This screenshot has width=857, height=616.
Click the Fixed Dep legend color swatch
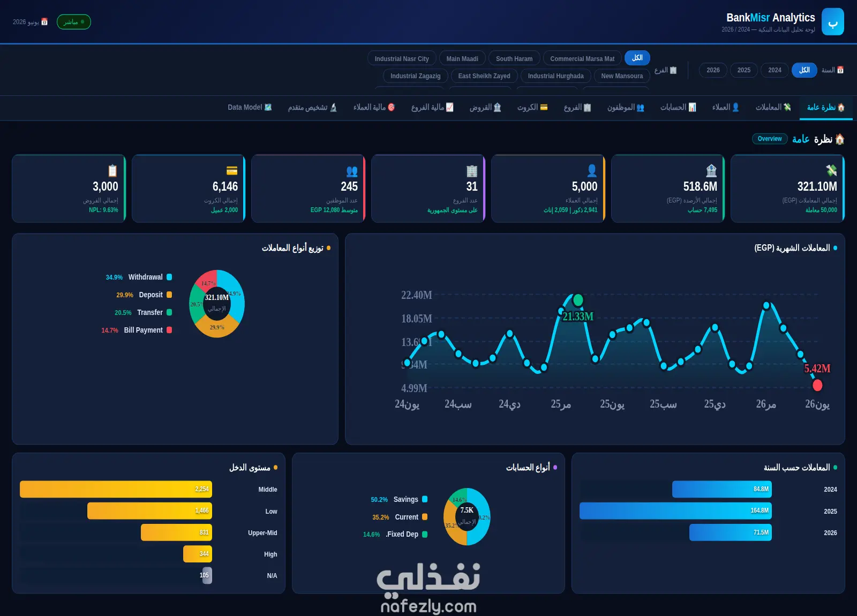tap(425, 534)
